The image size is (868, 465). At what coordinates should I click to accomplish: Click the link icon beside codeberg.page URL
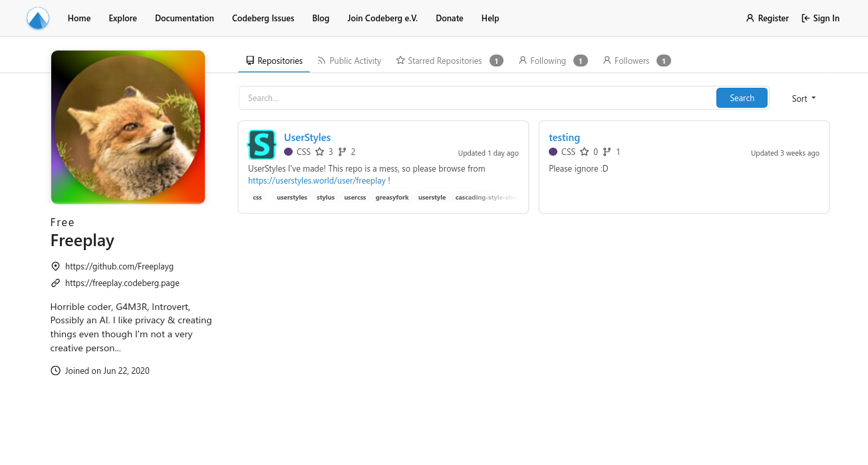55,283
